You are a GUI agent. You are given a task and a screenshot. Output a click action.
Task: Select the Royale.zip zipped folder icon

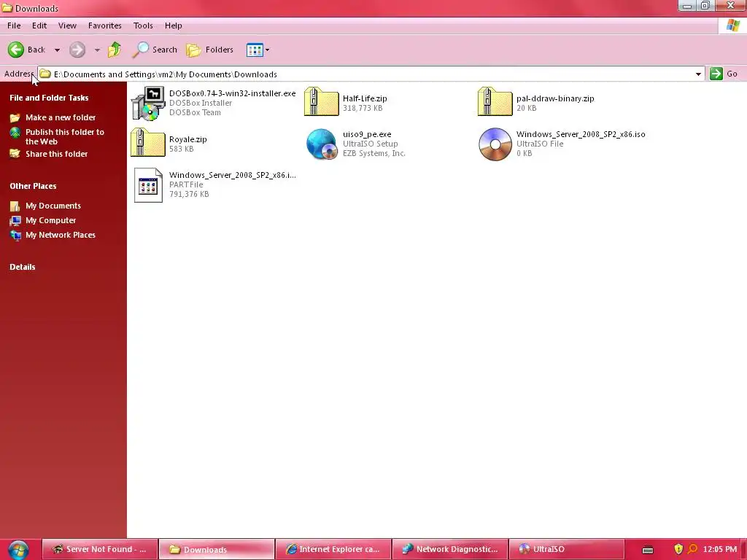[147, 142]
